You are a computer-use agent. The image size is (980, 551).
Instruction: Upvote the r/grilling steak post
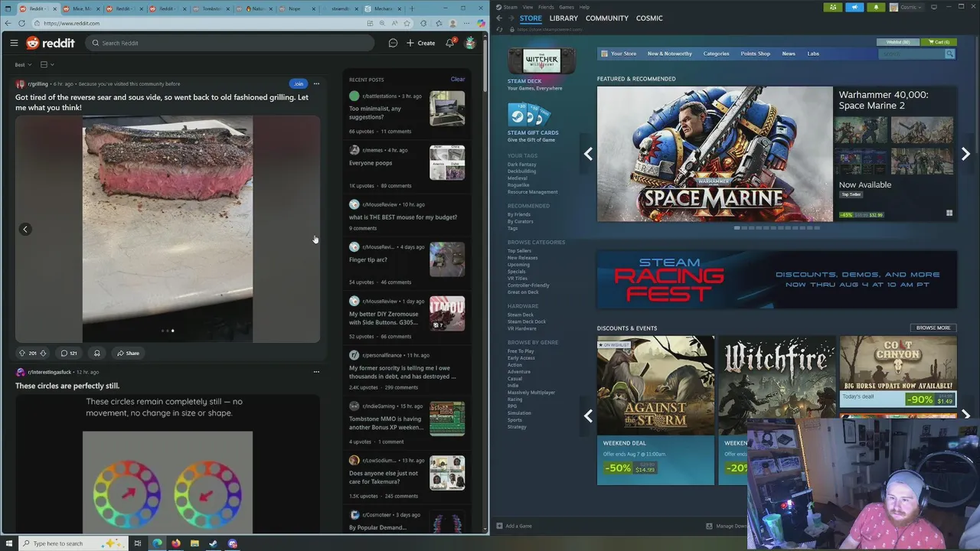pos(21,353)
